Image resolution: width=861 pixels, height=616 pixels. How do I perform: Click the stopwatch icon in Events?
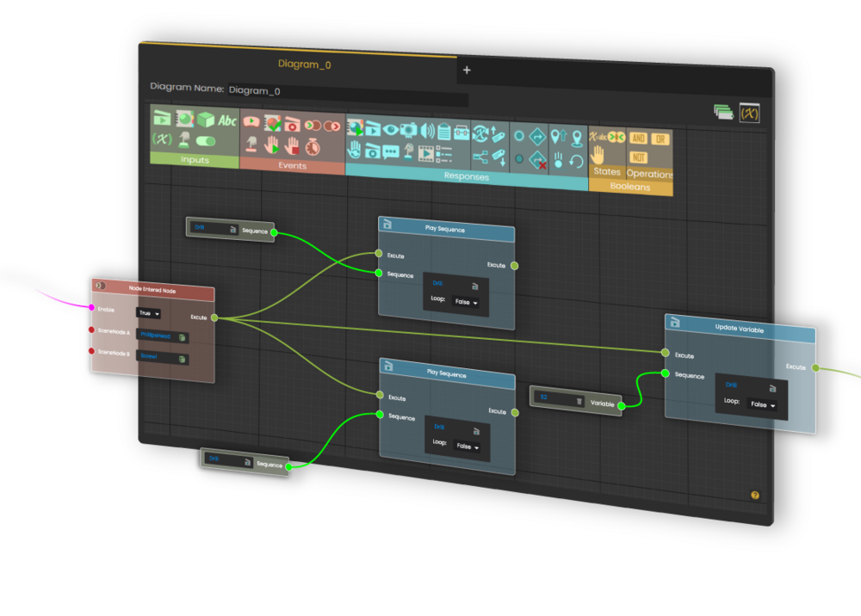(x=312, y=148)
